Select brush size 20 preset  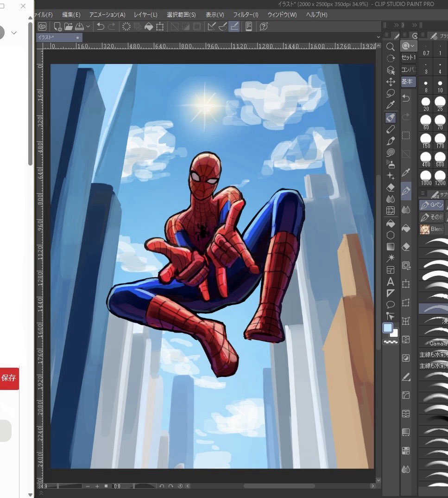click(x=426, y=104)
